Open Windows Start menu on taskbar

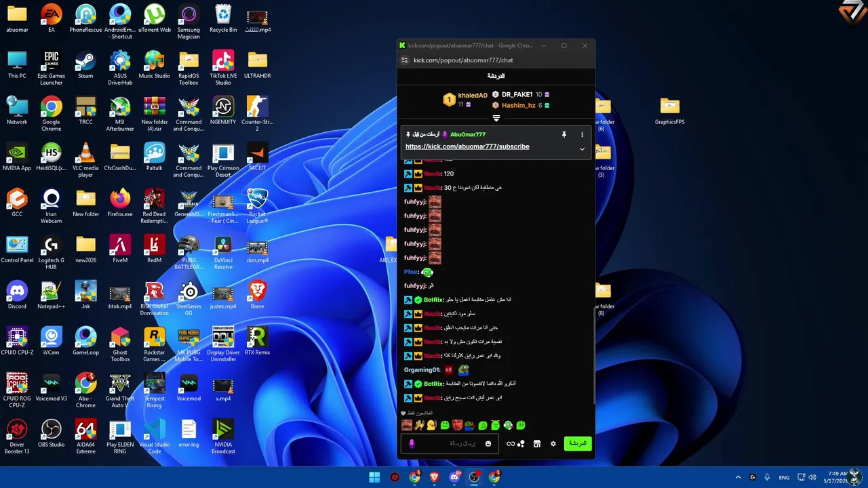374,477
